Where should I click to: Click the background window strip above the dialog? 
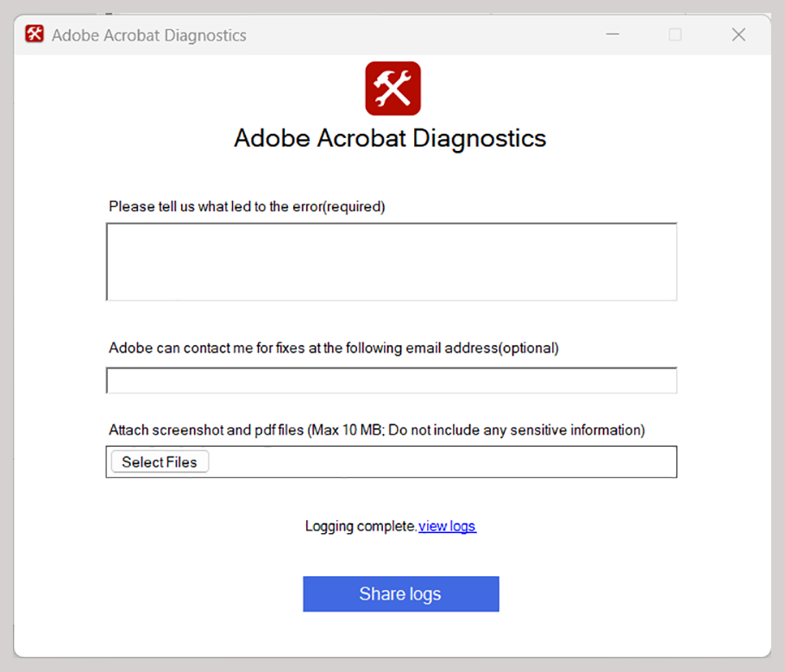[392, 9]
